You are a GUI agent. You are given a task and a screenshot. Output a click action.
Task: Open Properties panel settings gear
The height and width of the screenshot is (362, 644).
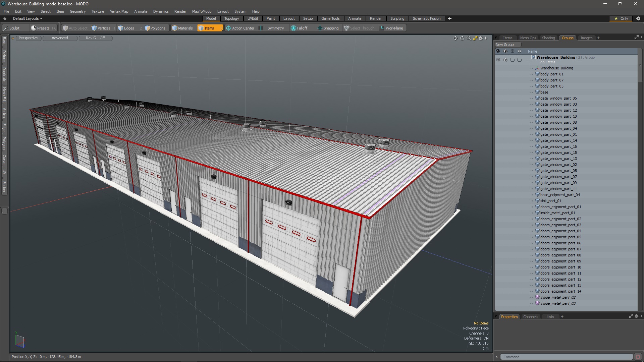pyautogui.click(x=637, y=316)
